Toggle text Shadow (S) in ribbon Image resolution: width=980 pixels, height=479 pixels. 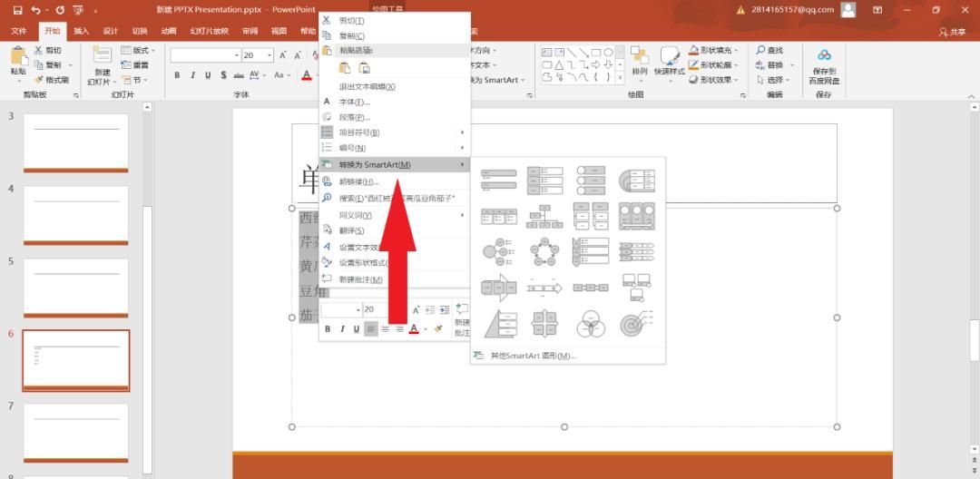click(223, 75)
